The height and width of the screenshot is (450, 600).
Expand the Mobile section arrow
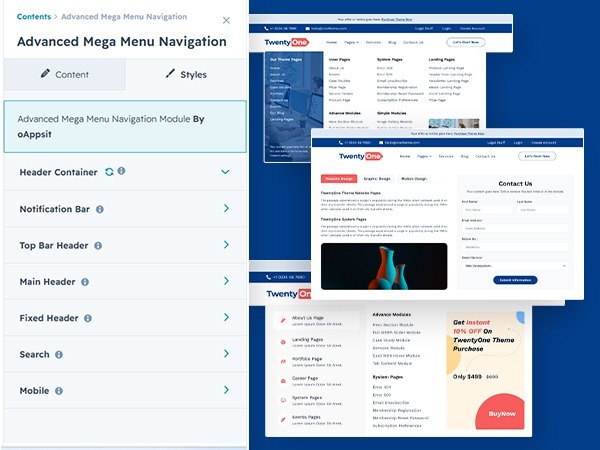point(226,390)
